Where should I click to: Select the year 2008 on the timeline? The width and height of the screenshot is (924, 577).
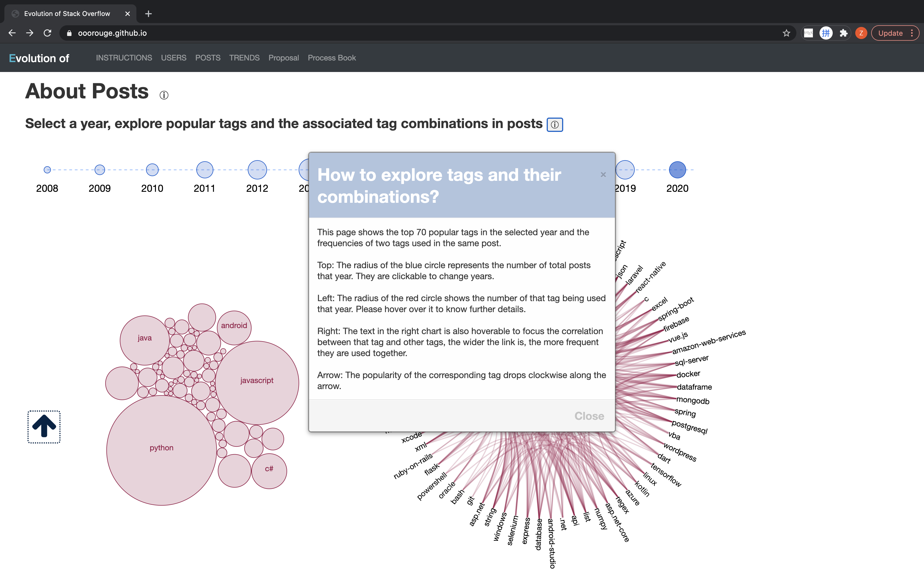coord(46,170)
